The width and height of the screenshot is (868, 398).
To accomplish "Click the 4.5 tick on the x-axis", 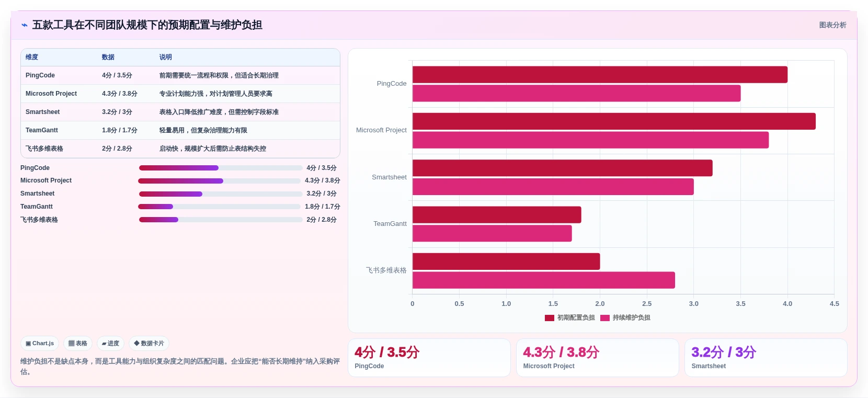I will (834, 303).
